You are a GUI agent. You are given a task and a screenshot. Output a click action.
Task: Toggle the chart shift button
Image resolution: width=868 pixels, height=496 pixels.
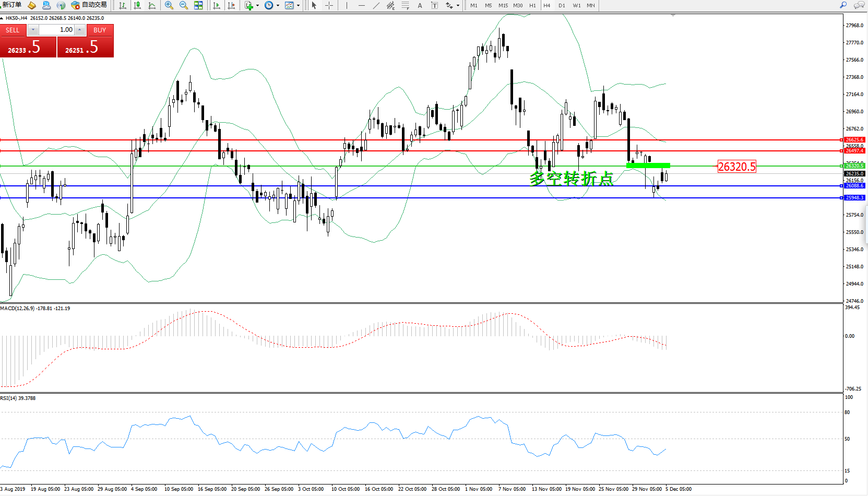point(231,5)
